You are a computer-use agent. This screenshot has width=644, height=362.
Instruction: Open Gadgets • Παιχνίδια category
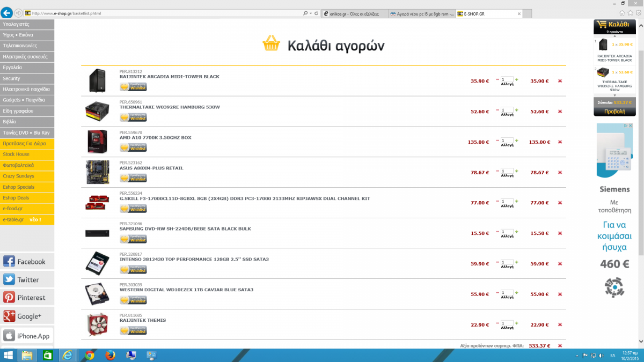(x=27, y=100)
